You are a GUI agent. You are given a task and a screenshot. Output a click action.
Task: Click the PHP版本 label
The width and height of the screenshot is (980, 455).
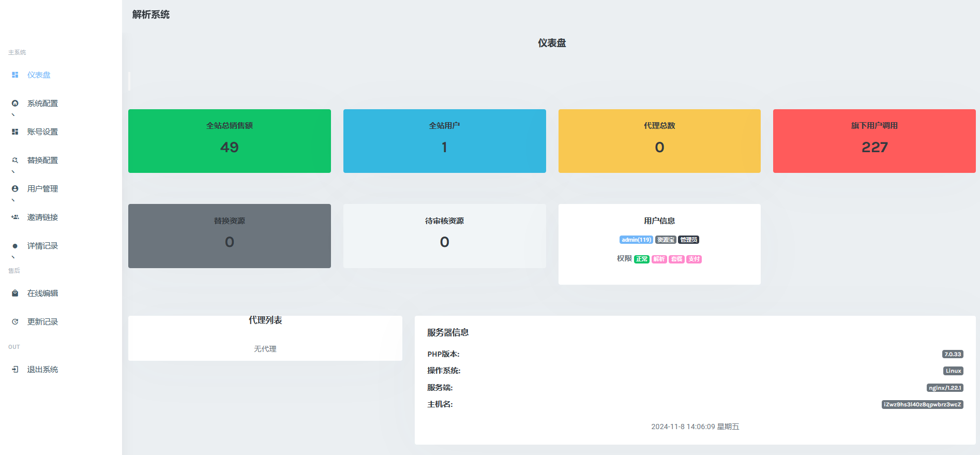point(443,354)
